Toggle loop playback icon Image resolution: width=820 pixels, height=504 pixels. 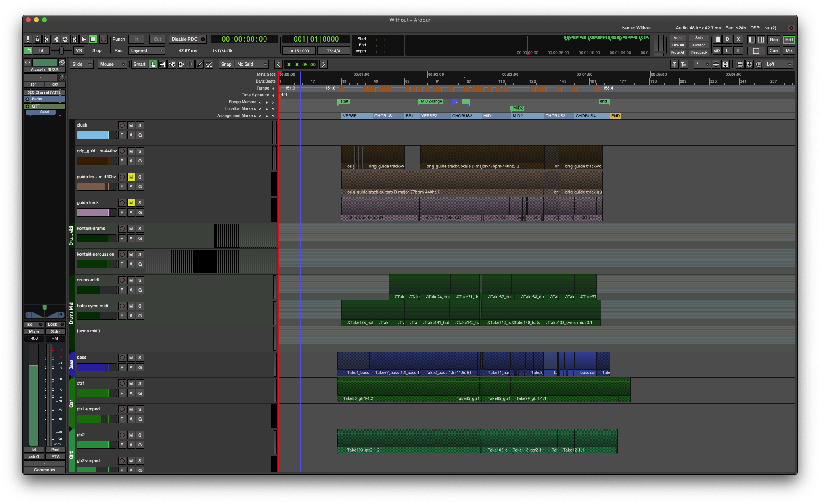pos(65,39)
